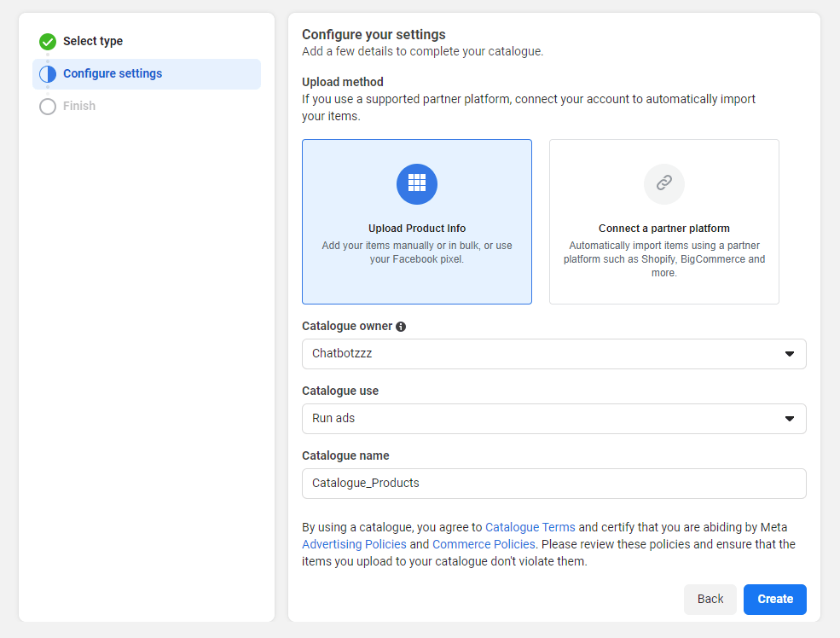Open the Configure settings step
This screenshot has height=638, width=840.
(x=113, y=74)
